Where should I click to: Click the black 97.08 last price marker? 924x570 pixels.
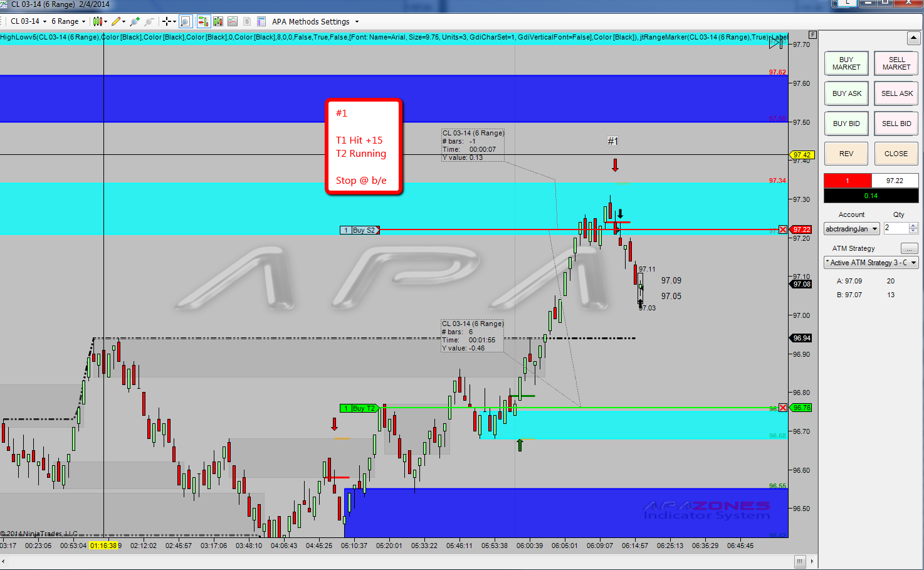(802, 284)
